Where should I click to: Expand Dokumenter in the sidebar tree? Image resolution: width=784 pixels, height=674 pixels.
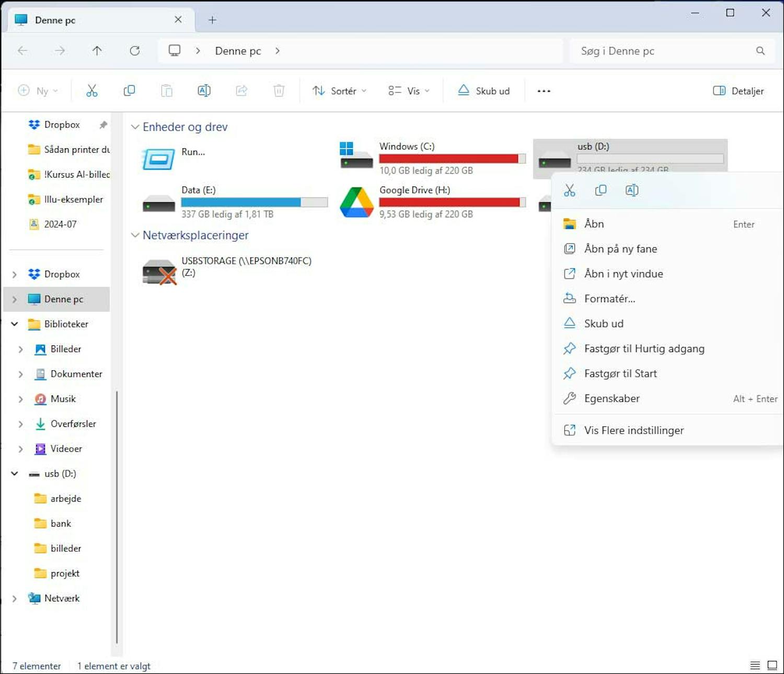21,374
